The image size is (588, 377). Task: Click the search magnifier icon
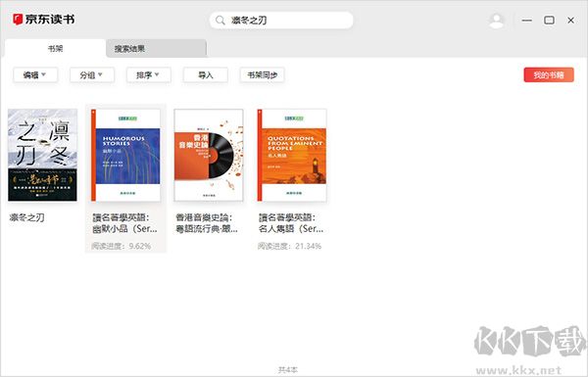pos(220,21)
